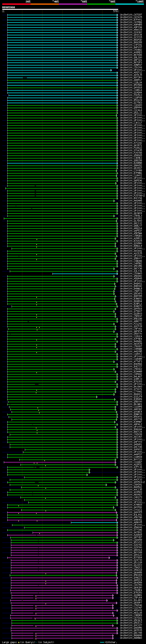
Task: Select the UniRef100_B4FU37 label
Action: click(131, 47)
